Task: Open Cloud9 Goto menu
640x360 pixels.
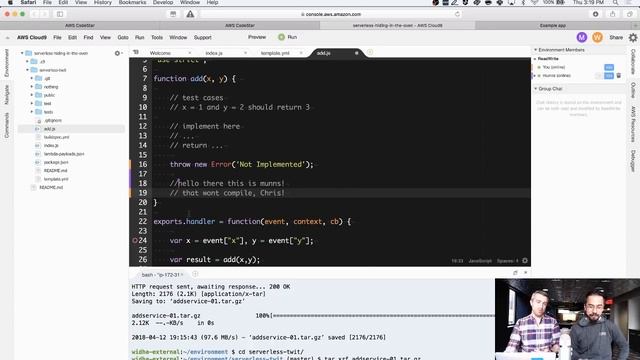Action: pos(123,37)
